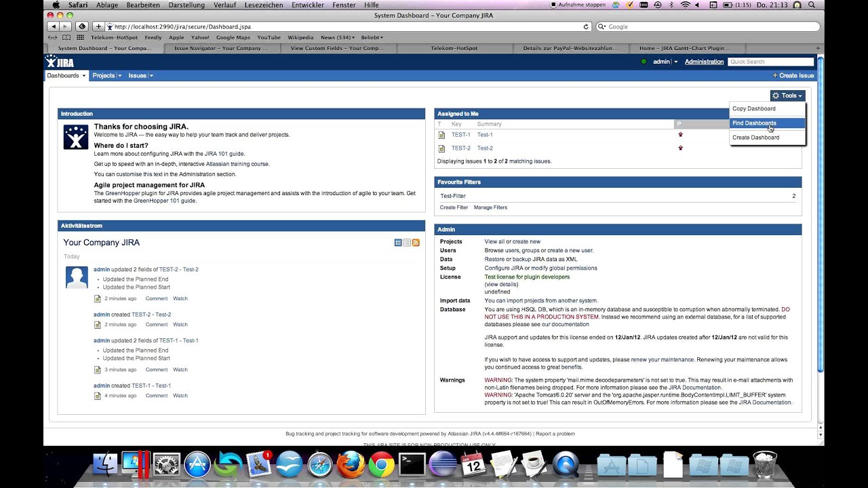This screenshot has height=488, width=868.
Task: Expand the Projects dropdown arrow
Action: pyautogui.click(x=119, y=76)
